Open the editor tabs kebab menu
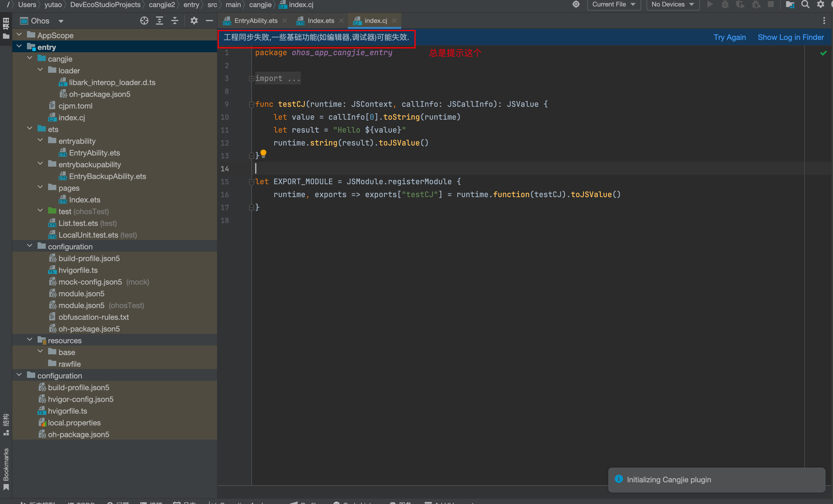Viewport: 833px width, 504px height. [824, 21]
